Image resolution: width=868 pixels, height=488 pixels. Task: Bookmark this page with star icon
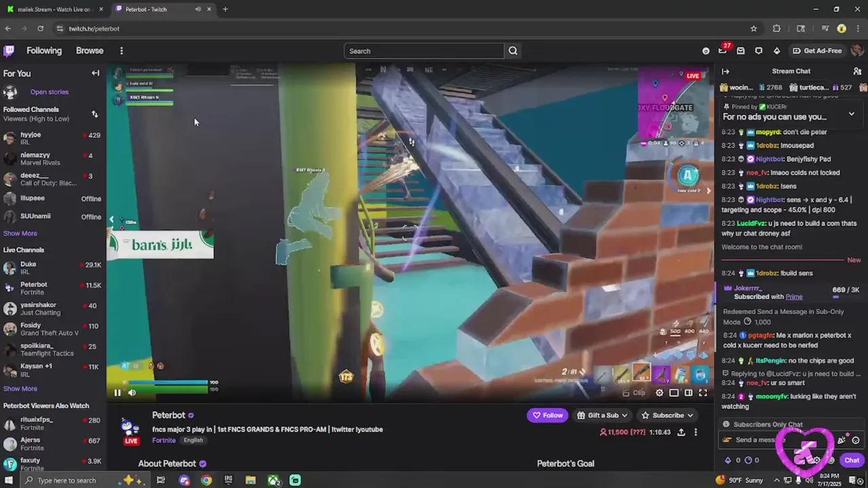tap(753, 28)
